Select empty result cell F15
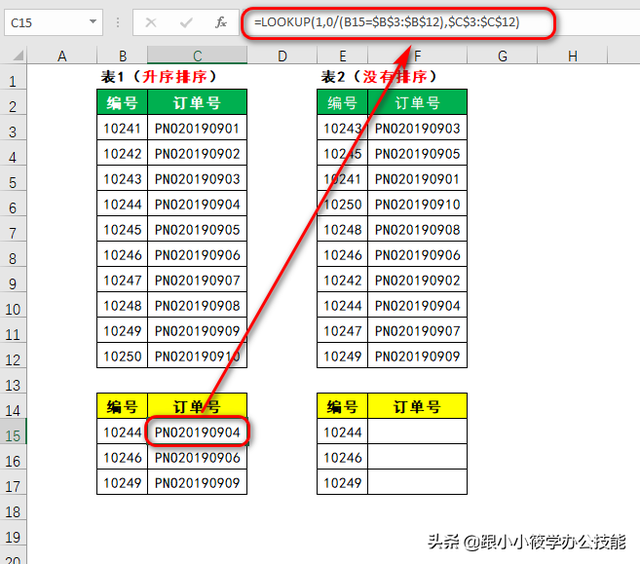Screen dimensions: 640x564 pos(417,431)
